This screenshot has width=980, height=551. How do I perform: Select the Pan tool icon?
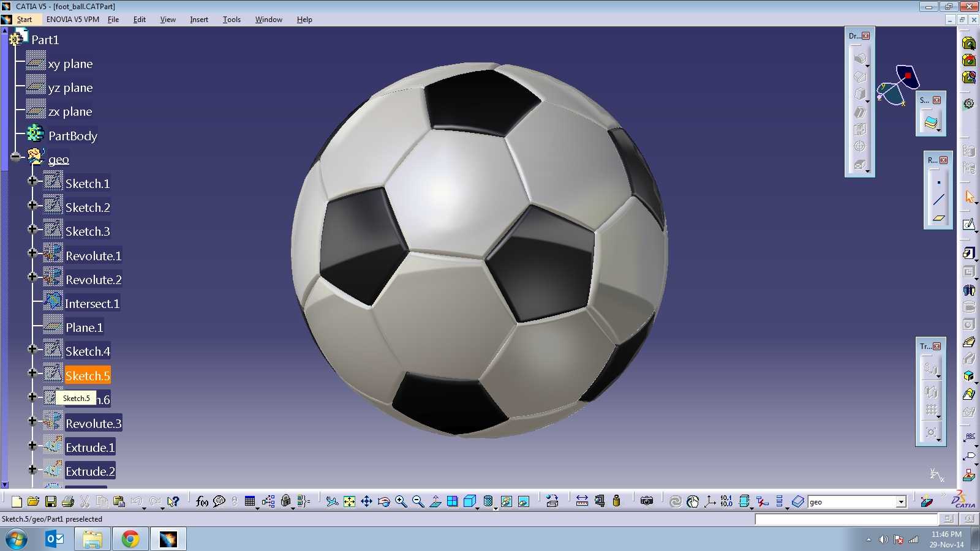(x=366, y=501)
